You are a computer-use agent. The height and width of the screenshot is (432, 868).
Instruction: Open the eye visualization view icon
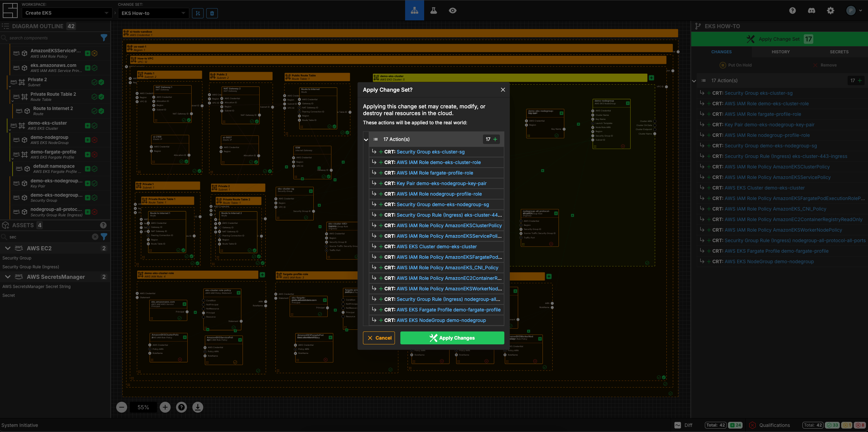pos(452,11)
